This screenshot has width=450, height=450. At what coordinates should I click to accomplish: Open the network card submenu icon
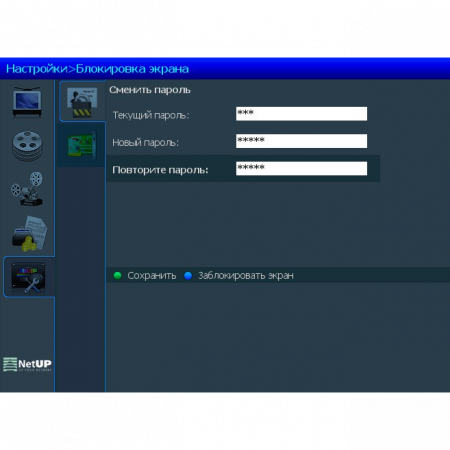(x=82, y=145)
